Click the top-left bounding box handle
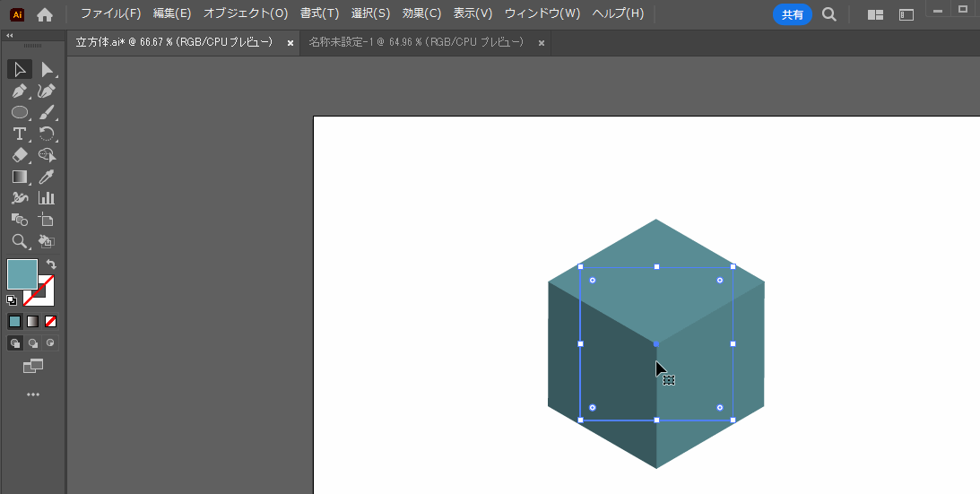This screenshot has width=980, height=494. [581, 267]
